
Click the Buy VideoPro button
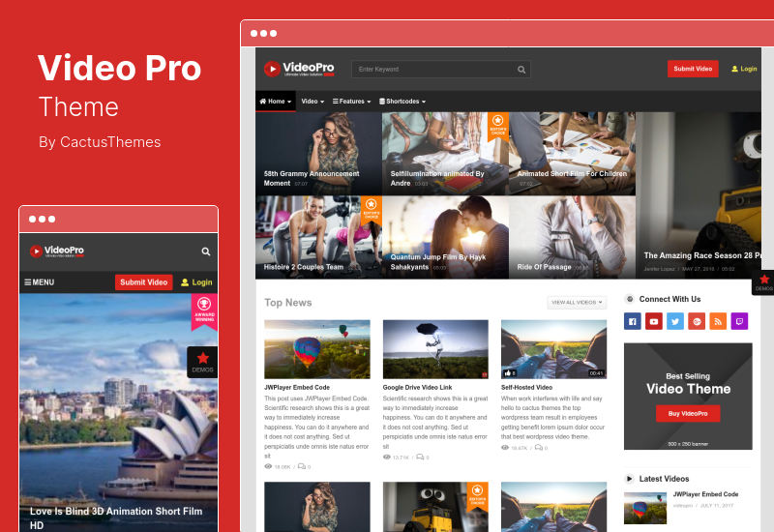[x=688, y=414]
